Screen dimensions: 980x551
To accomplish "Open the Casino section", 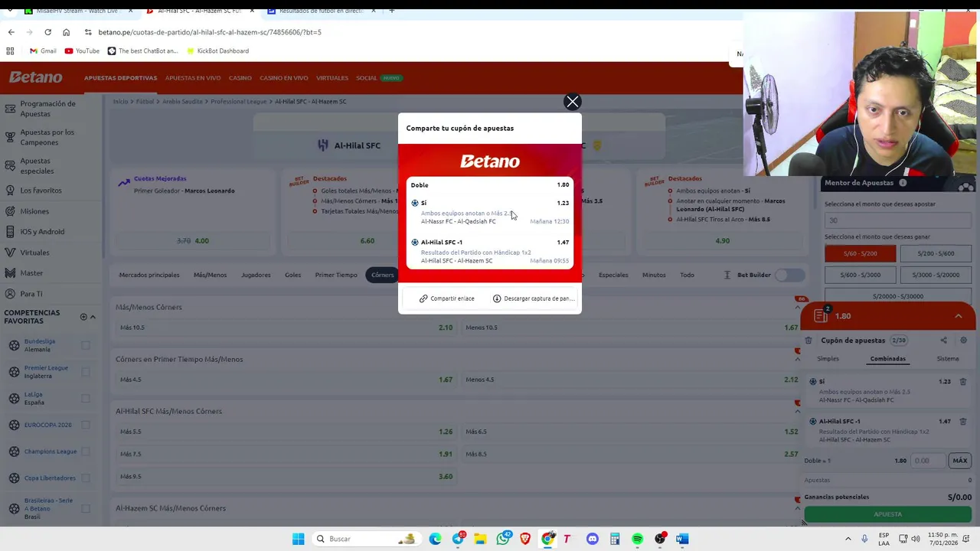I will point(240,78).
